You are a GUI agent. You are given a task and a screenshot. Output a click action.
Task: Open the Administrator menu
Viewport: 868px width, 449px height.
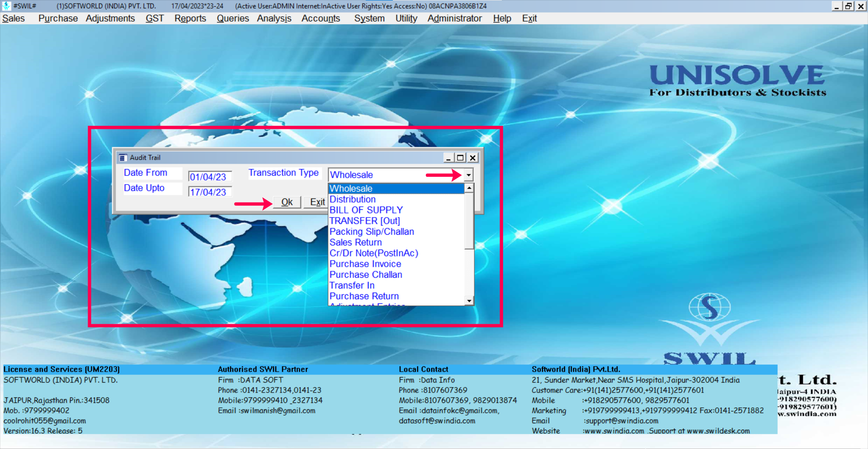(455, 19)
